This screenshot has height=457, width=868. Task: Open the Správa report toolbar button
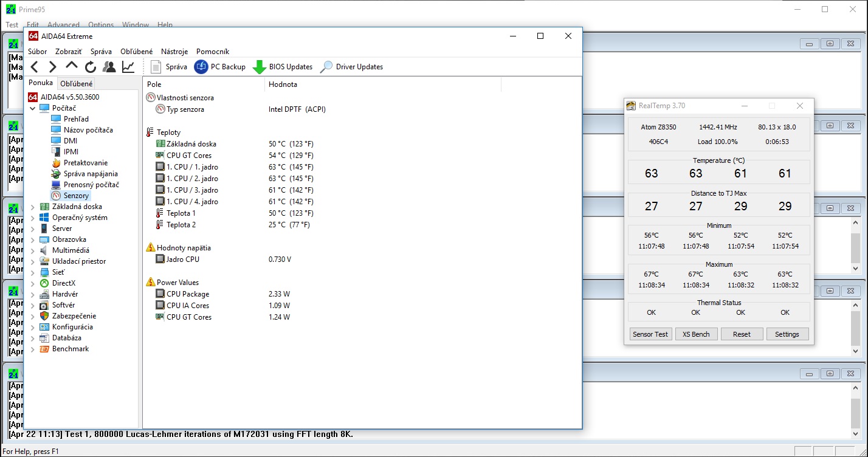[169, 67]
